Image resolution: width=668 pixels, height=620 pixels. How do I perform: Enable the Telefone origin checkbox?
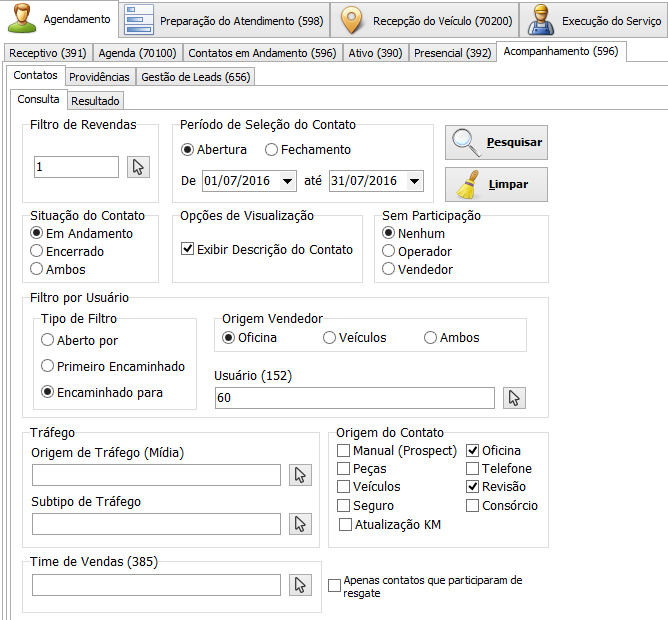pos(474,469)
